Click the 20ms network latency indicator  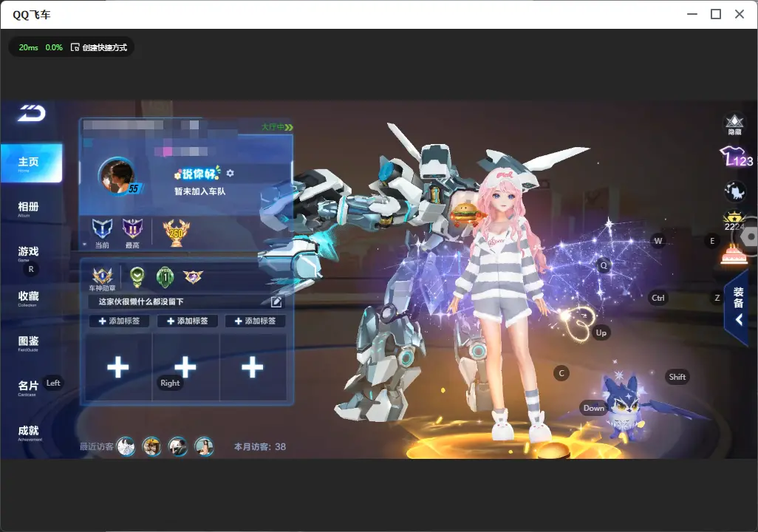29,47
